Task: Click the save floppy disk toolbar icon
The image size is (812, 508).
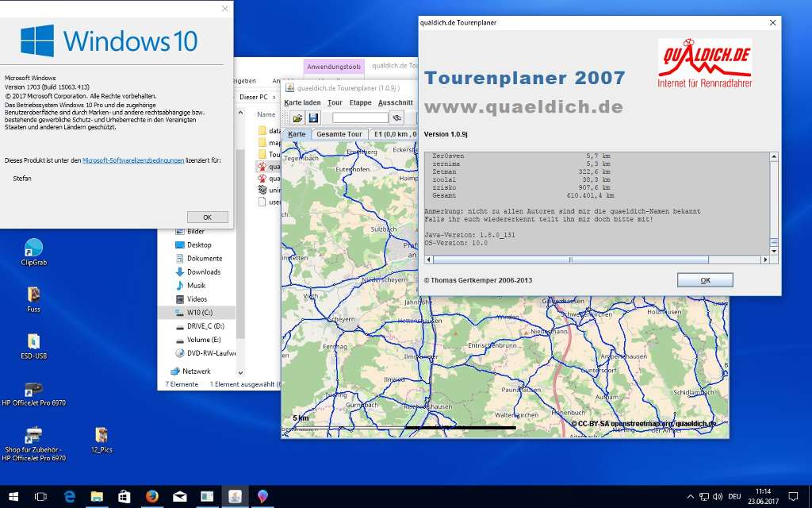Action: pos(313,118)
